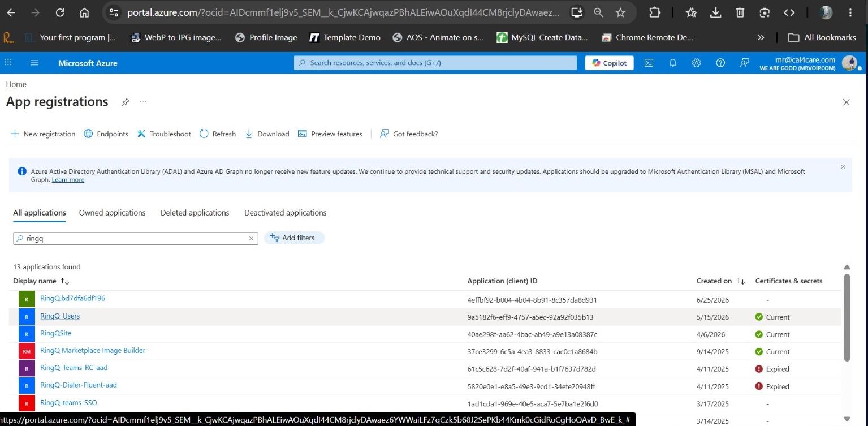
Task: Open the Azure help and support icon
Action: pyautogui.click(x=720, y=63)
